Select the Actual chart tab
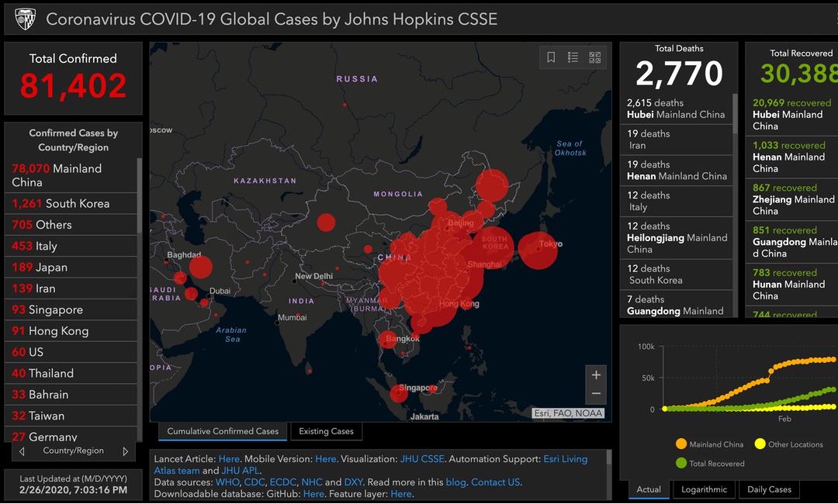 click(x=648, y=489)
